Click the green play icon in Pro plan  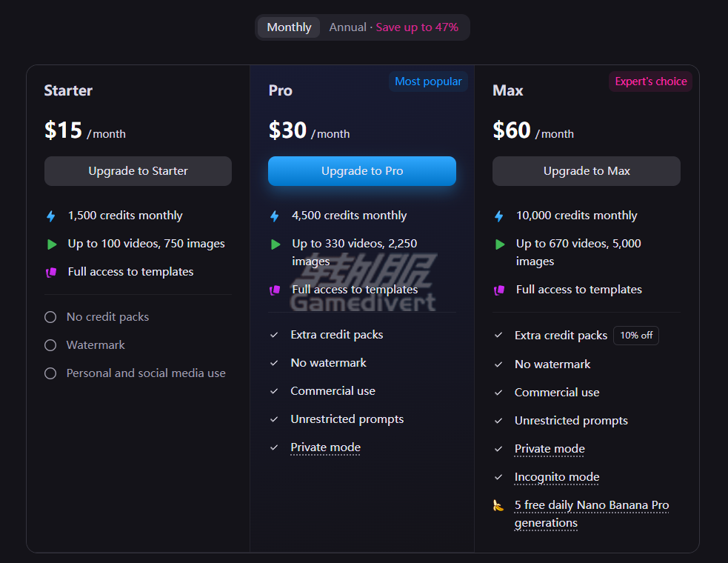pos(275,244)
